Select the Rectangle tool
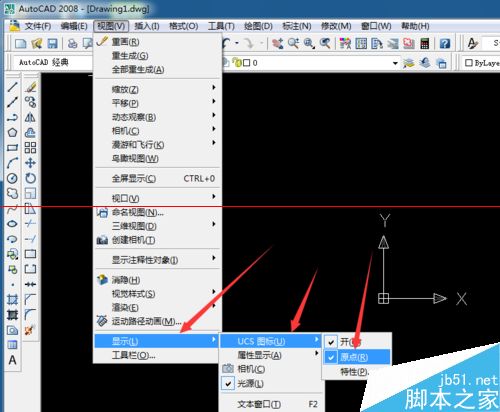The image size is (500, 412). [12, 148]
